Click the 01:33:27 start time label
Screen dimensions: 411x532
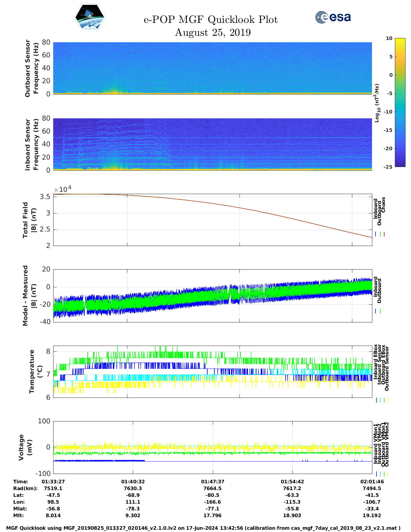tap(53, 482)
